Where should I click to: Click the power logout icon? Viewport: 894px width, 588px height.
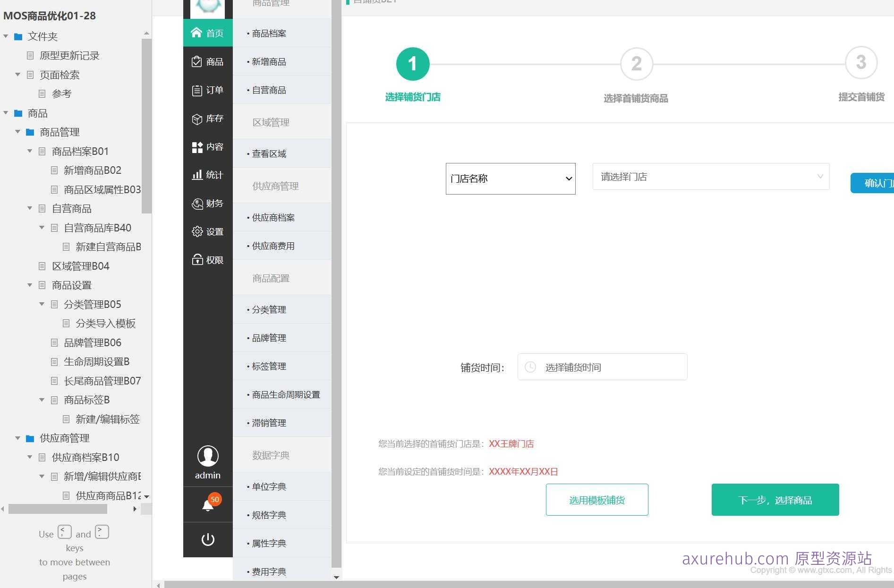click(x=207, y=540)
